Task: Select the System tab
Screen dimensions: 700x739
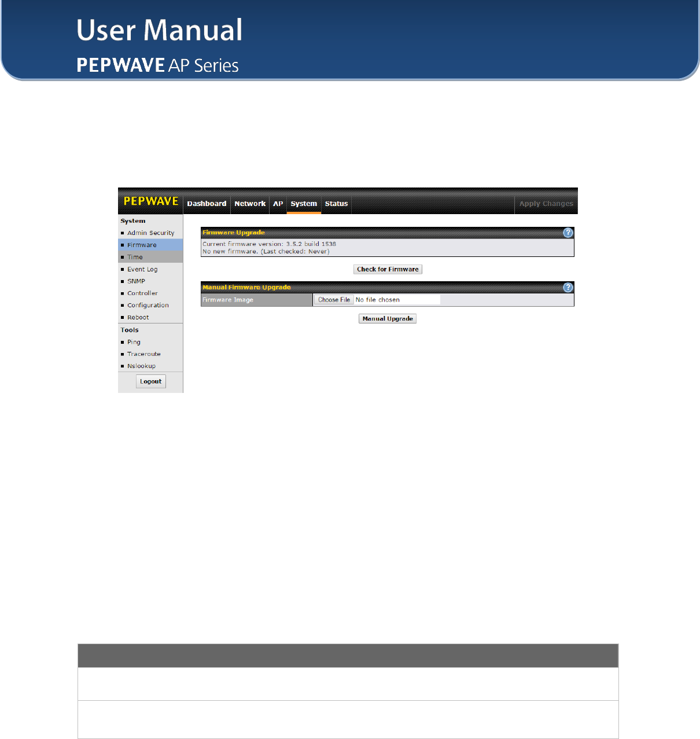Action: (x=304, y=204)
